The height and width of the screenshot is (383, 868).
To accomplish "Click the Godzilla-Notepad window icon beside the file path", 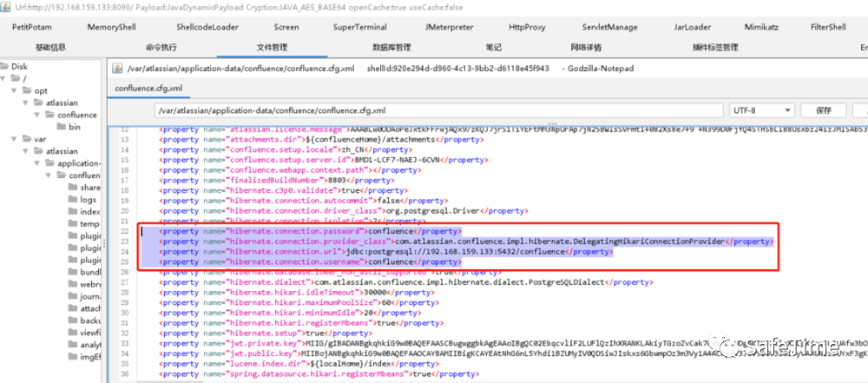I will click(117, 69).
